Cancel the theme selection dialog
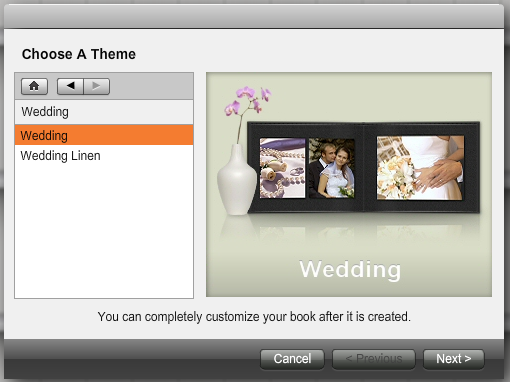Image resolution: width=510 pixels, height=382 pixels. [292, 359]
